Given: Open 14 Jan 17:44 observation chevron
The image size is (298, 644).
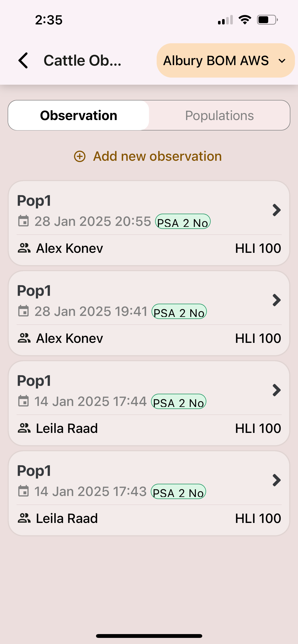Looking at the screenshot, I should coord(276,390).
